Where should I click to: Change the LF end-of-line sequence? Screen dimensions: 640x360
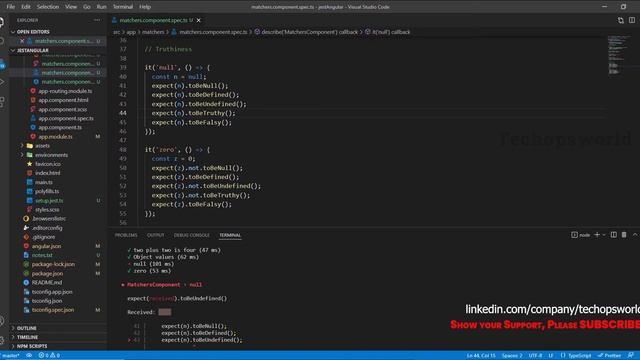click(551, 356)
